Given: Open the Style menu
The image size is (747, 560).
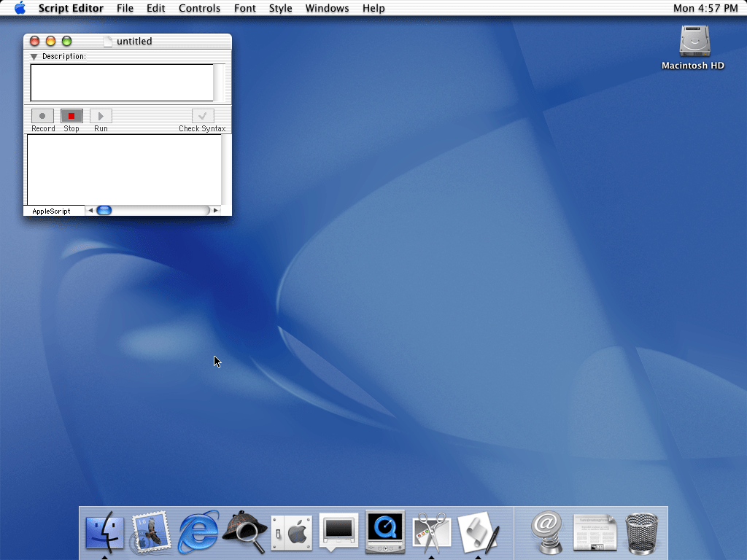Looking at the screenshot, I should pos(280,8).
